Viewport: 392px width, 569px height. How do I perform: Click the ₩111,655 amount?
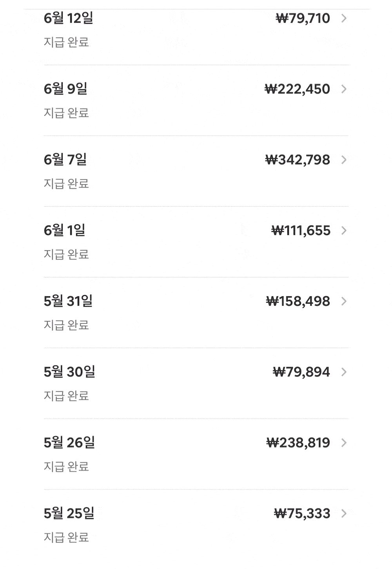pos(301,230)
